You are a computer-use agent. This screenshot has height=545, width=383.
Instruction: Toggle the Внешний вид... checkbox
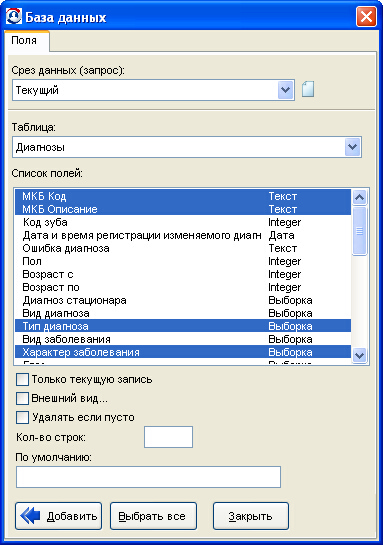click(x=22, y=398)
